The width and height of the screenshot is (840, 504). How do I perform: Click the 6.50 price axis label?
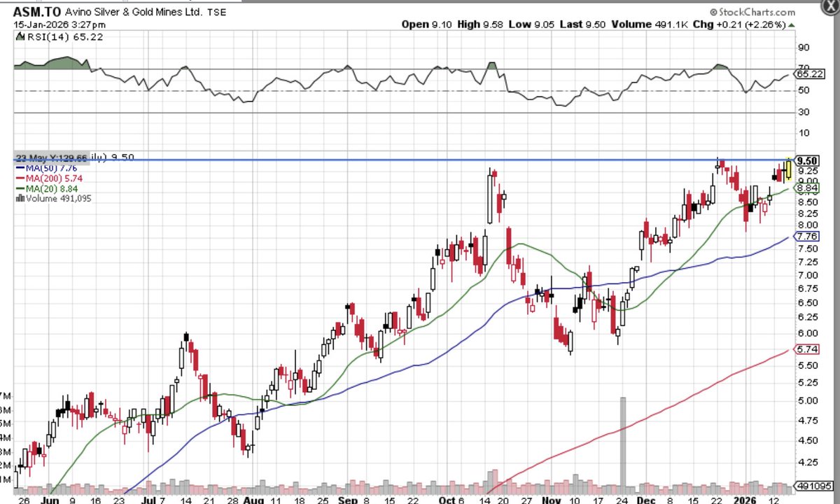tap(807, 302)
